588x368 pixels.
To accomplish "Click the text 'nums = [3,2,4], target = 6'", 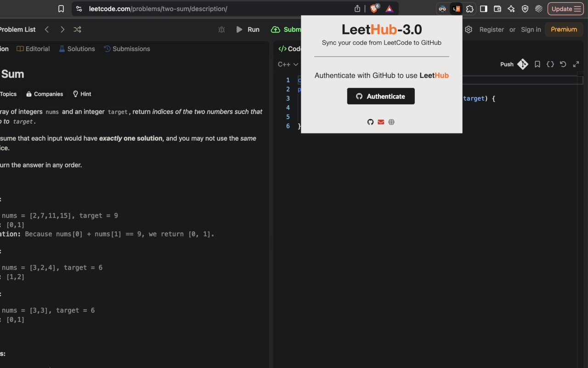I will [52, 268].
